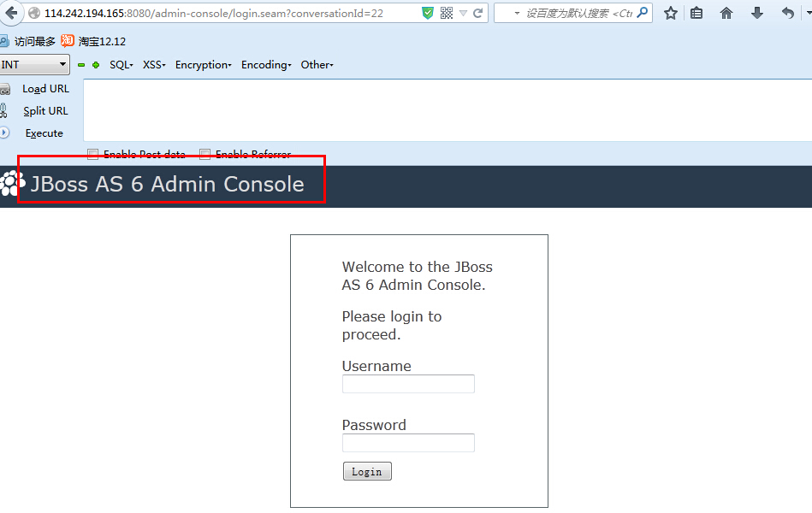The height and width of the screenshot is (513, 812).
Task: Bookmark this page with star icon
Action: point(671,13)
